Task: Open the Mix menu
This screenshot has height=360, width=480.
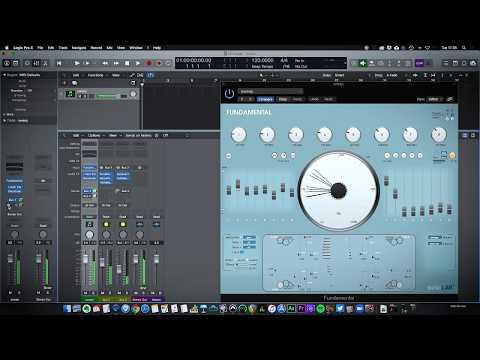Action: pyautogui.click(x=109, y=48)
